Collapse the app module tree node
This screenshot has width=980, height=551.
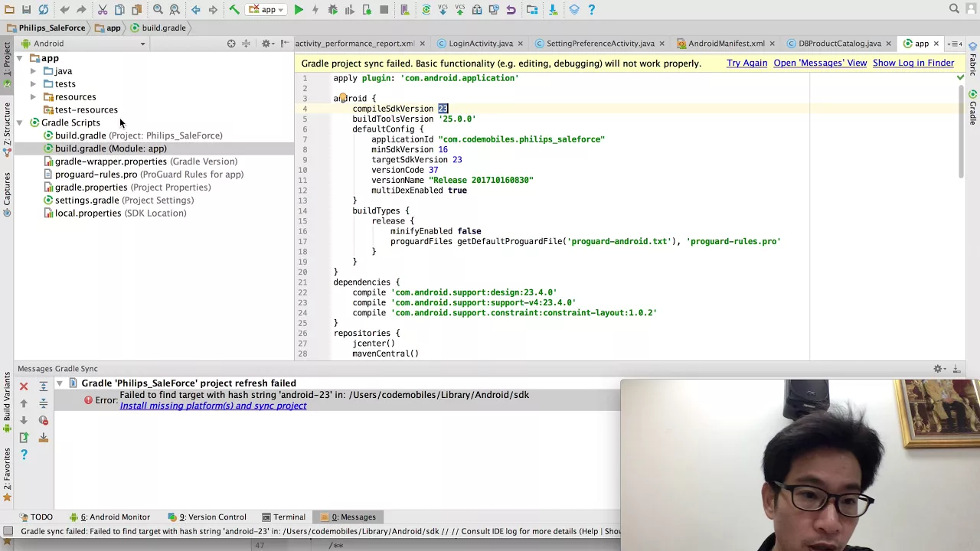[x=20, y=58]
